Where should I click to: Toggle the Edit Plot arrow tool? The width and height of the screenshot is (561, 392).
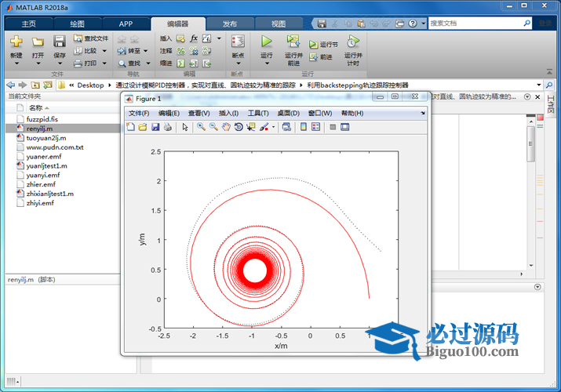[185, 127]
